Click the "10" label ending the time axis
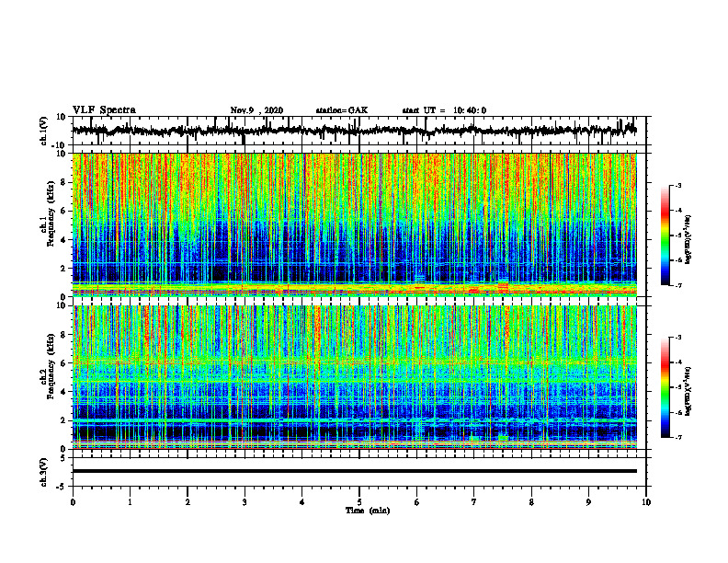Screen dimensions: 728x563 tap(646, 502)
